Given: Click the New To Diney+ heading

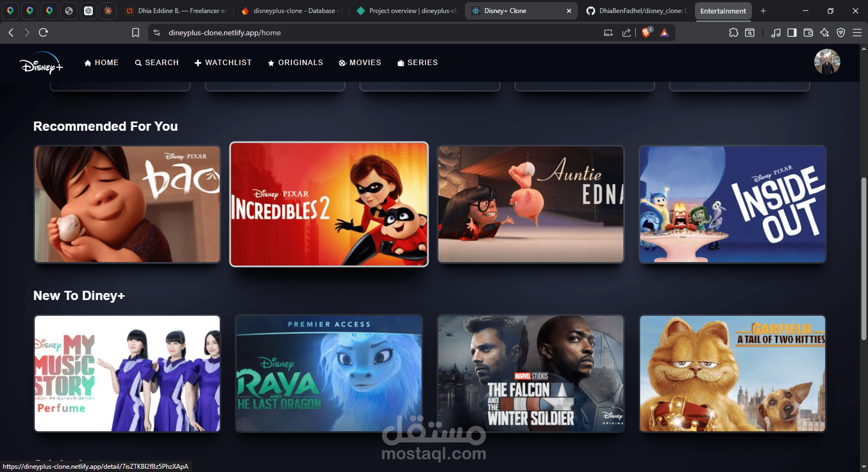Looking at the screenshot, I should [79, 296].
